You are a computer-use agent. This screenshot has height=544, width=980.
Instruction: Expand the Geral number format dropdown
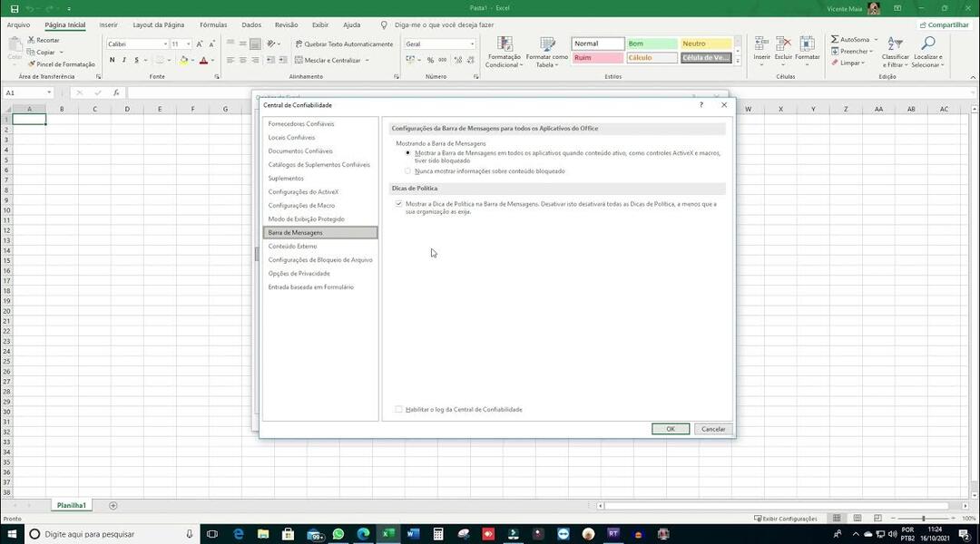point(472,44)
